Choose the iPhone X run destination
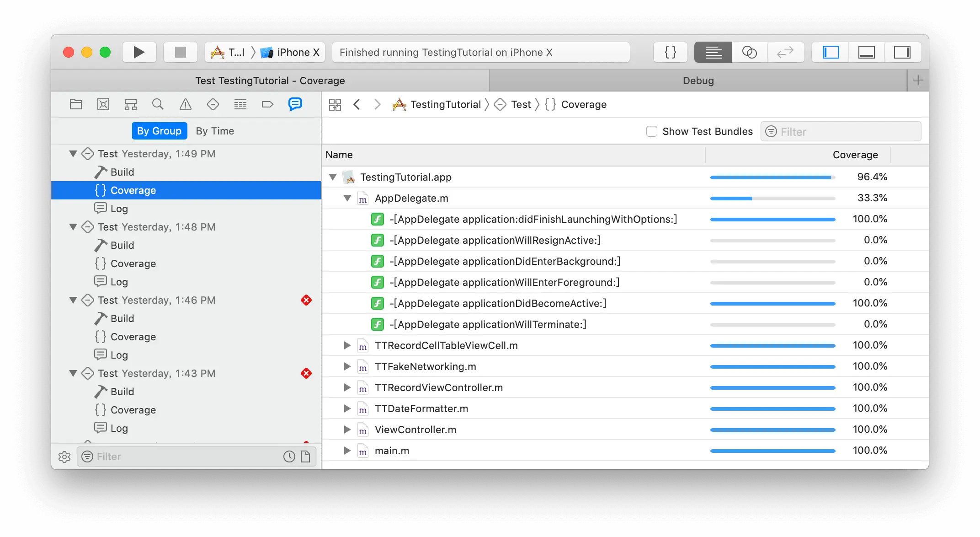 click(x=290, y=52)
